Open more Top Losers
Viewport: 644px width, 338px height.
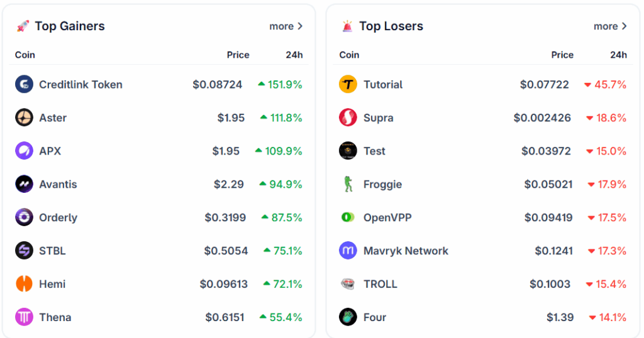click(610, 26)
